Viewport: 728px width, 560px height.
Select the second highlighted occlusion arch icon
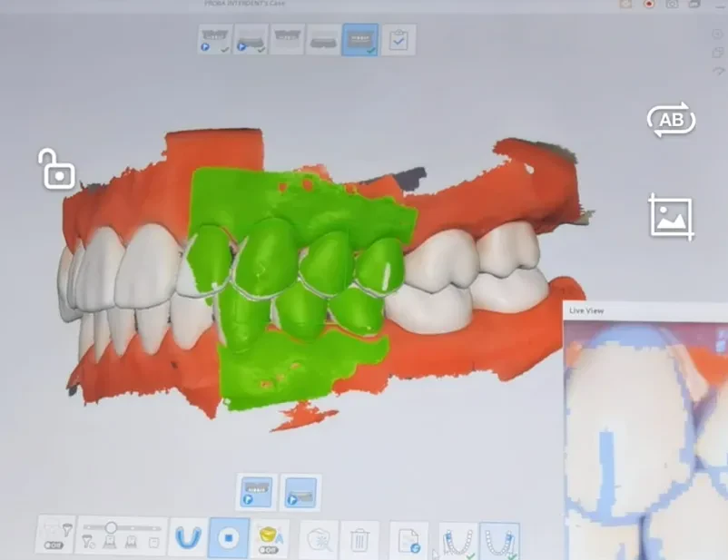point(499,542)
